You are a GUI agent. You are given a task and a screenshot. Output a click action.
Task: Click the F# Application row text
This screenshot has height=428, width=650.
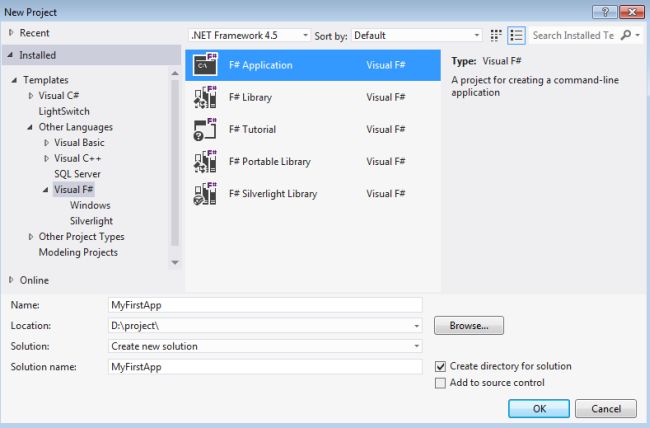tap(261, 65)
